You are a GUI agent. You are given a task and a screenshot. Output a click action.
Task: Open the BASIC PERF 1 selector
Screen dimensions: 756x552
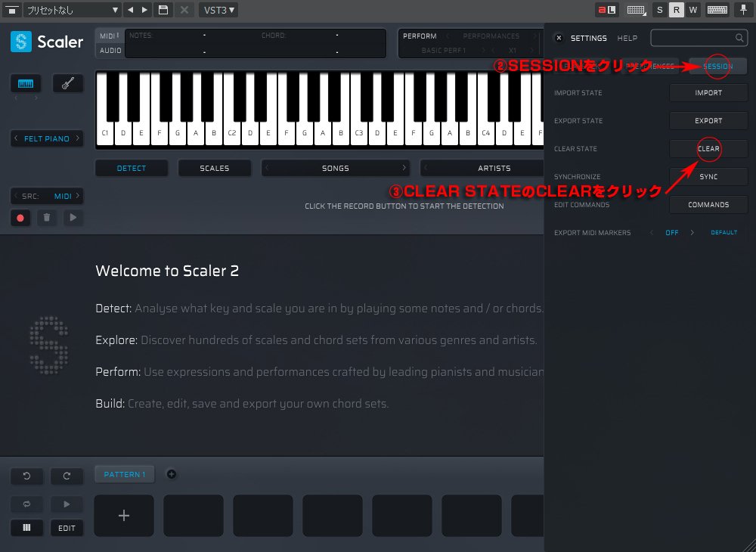click(x=444, y=50)
